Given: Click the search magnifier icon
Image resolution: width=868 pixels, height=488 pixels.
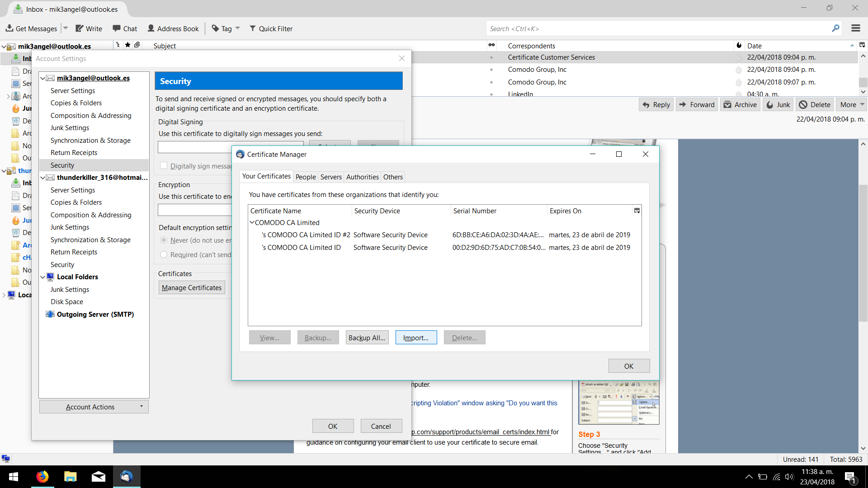Looking at the screenshot, I should coord(835,28).
